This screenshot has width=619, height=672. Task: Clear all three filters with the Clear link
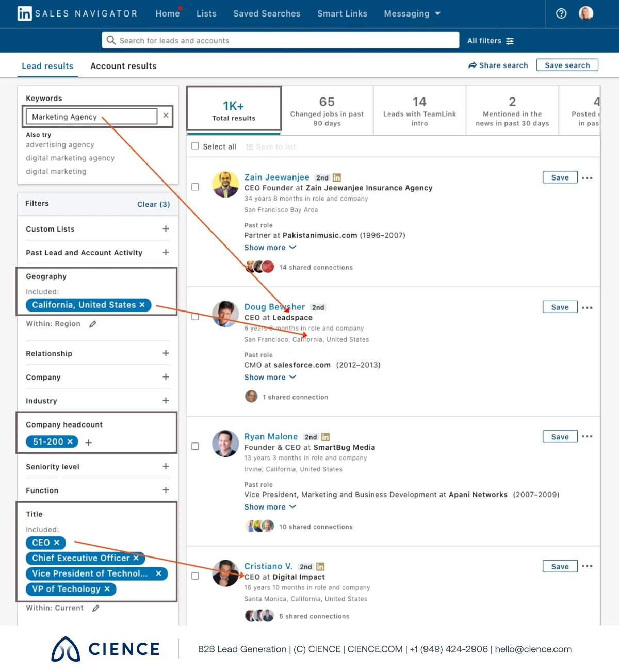[x=153, y=204]
